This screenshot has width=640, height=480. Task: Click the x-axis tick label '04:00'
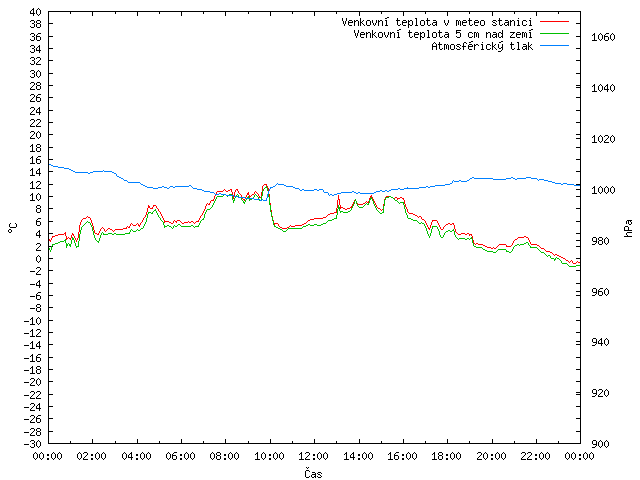[x=136, y=456]
